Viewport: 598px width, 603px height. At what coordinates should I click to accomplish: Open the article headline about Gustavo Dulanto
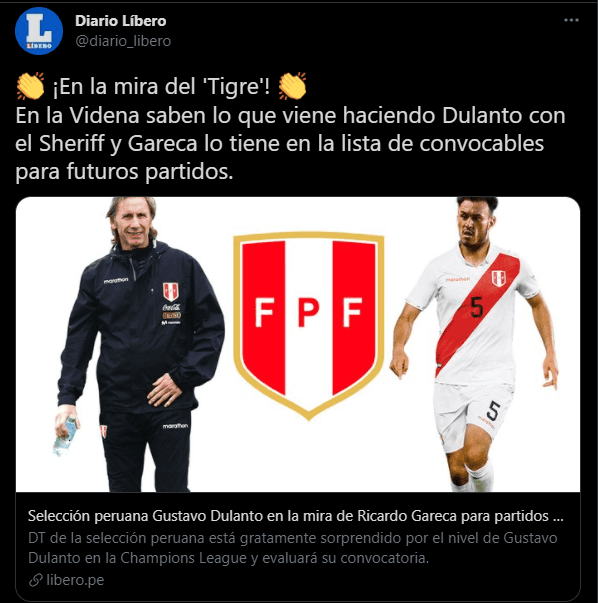[295, 516]
